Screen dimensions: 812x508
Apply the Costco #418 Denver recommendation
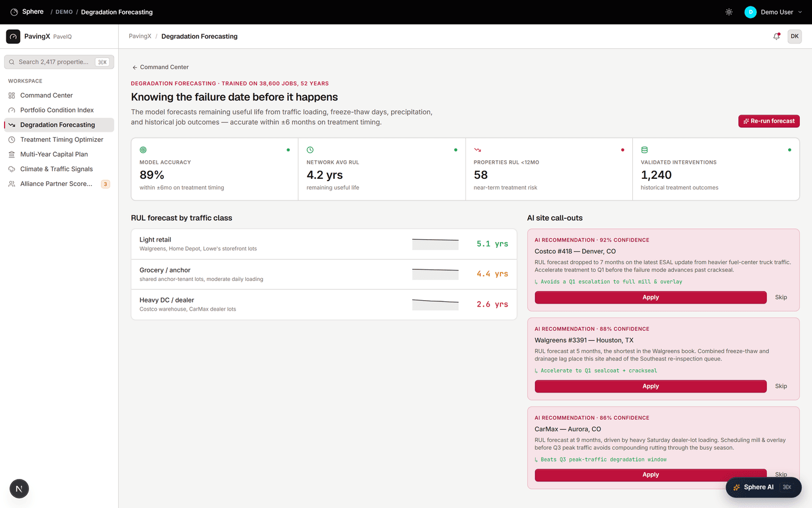[651, 297]
